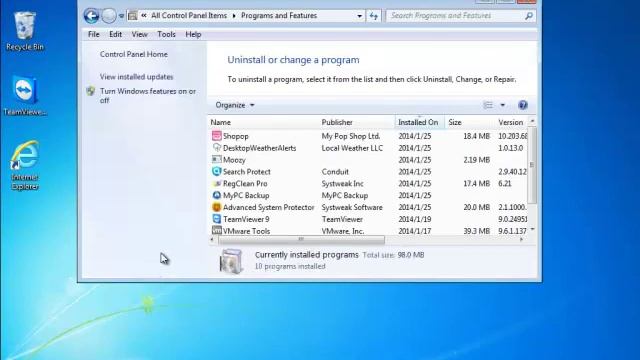Select the Shopop program icon

[x=216, y=136]
